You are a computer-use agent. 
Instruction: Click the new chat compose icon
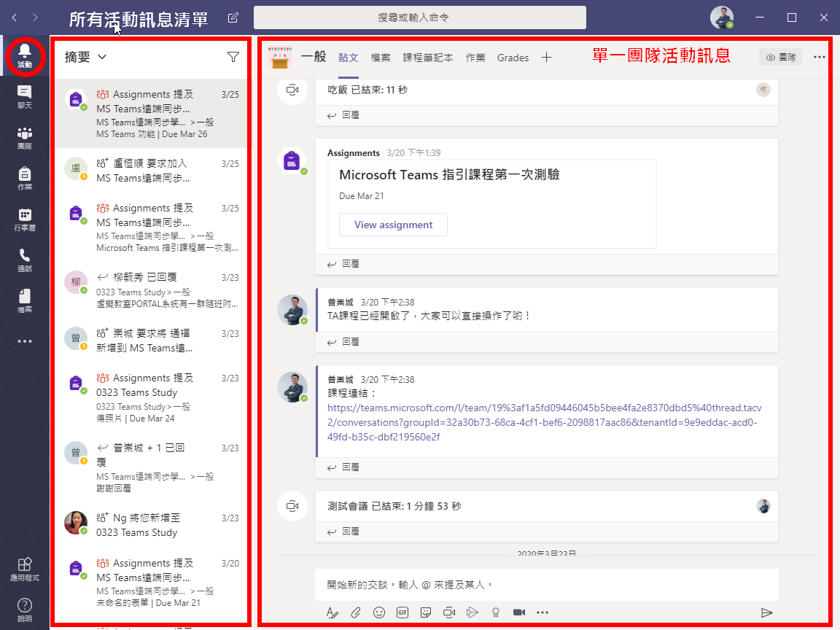[233, 18]
